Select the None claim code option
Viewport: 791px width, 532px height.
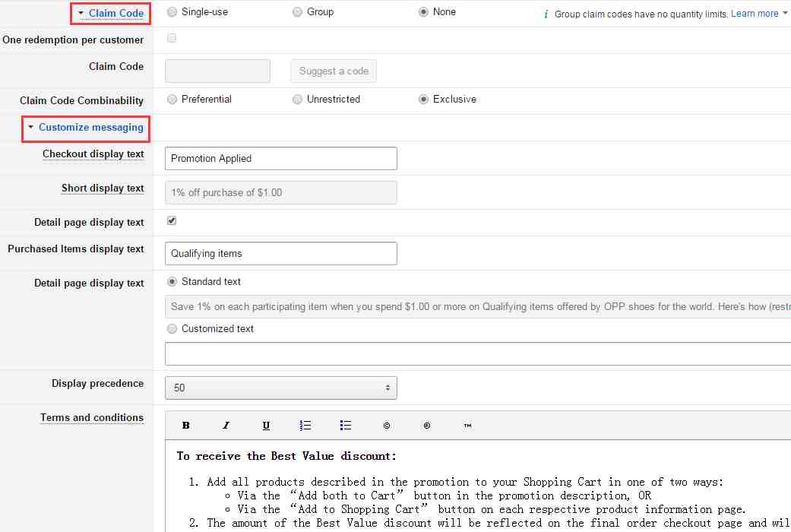tap(423, 11)
